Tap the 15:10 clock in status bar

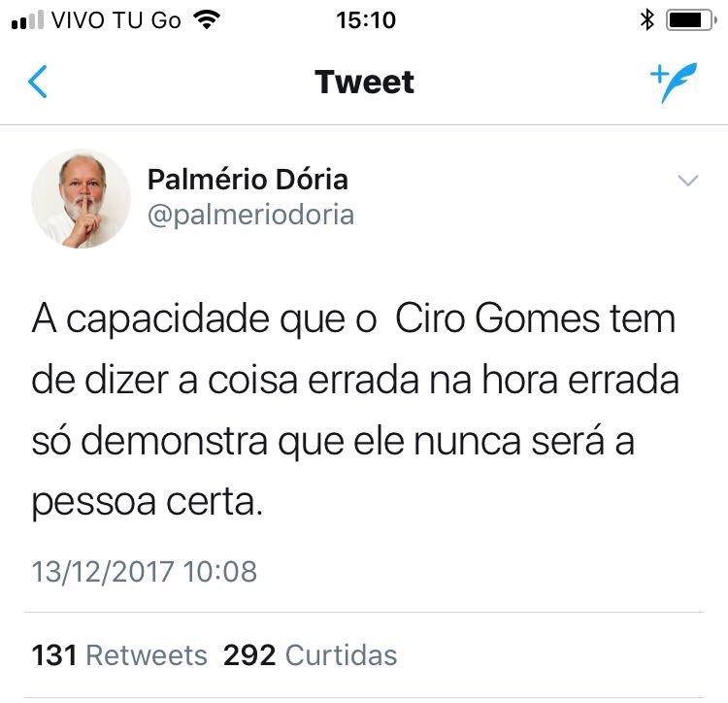[366, 20]
